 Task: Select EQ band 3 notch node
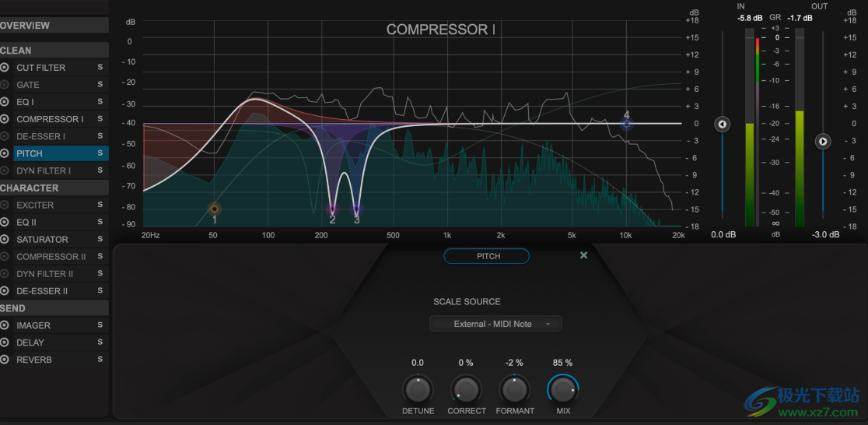coord(357,209)
